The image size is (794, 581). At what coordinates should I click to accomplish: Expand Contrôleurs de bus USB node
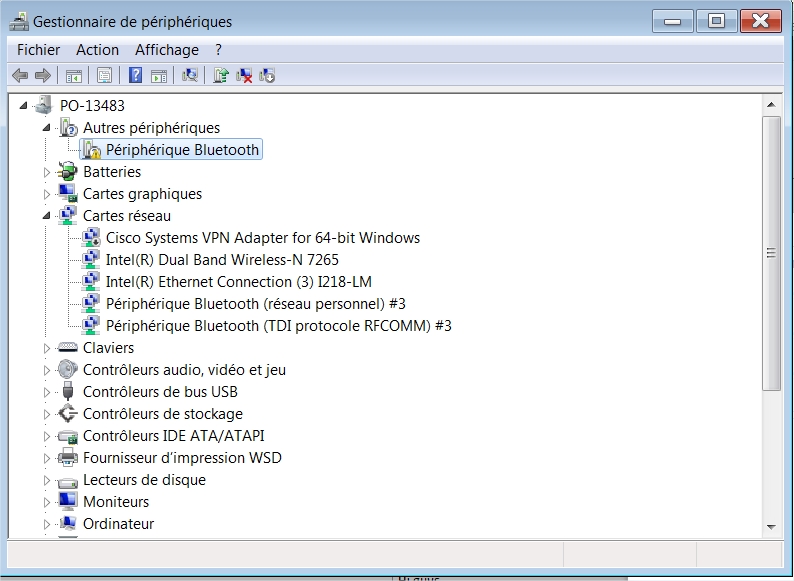(x=47, y=392)
